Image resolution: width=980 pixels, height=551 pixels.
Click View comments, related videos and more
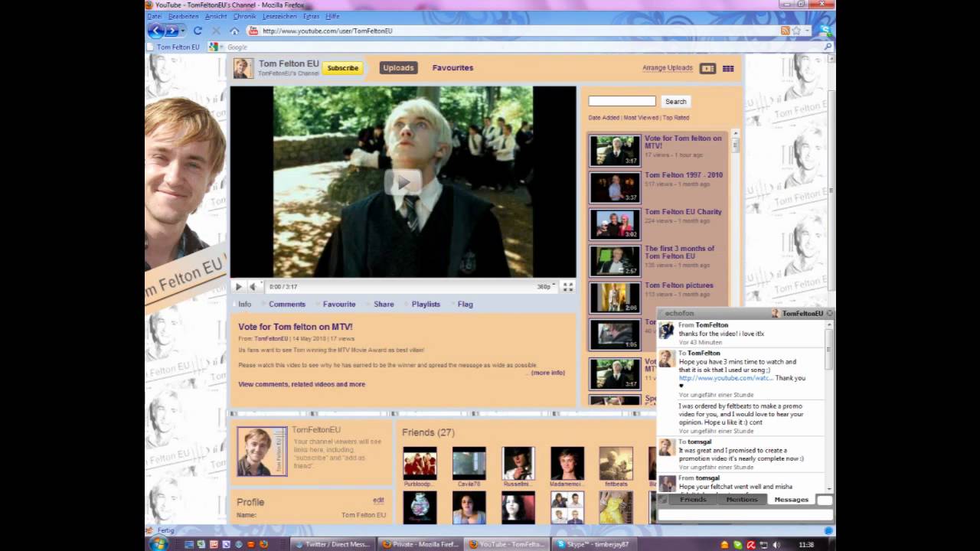click(x=302, y=384)
